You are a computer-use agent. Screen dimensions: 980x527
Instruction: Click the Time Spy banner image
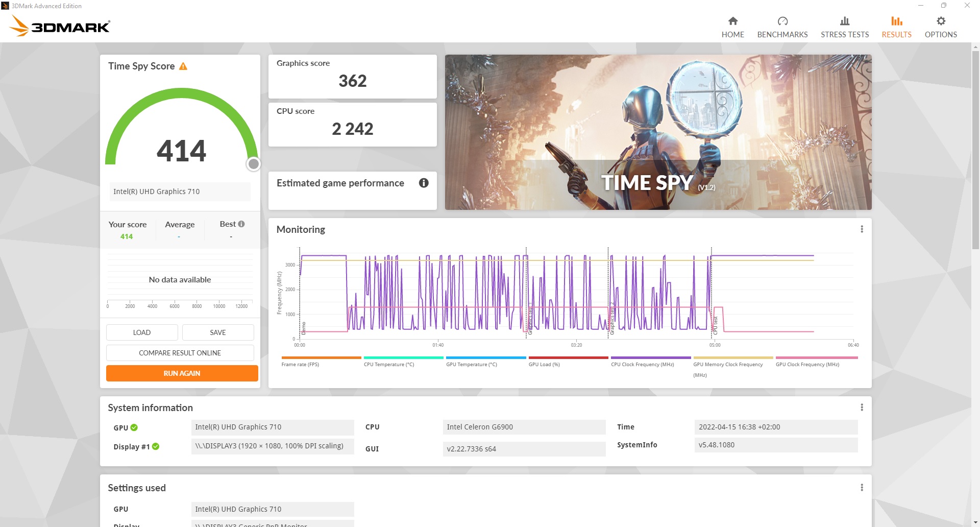[x=658, y=132]
